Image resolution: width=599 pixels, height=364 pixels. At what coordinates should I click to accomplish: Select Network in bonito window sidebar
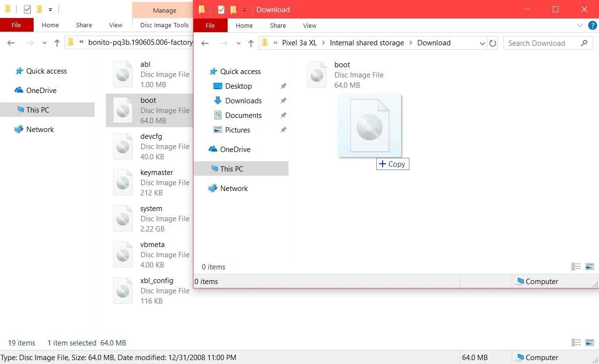40,129
